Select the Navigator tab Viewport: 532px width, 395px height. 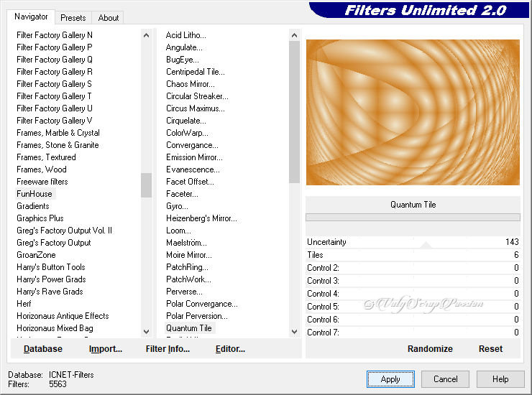32,17
